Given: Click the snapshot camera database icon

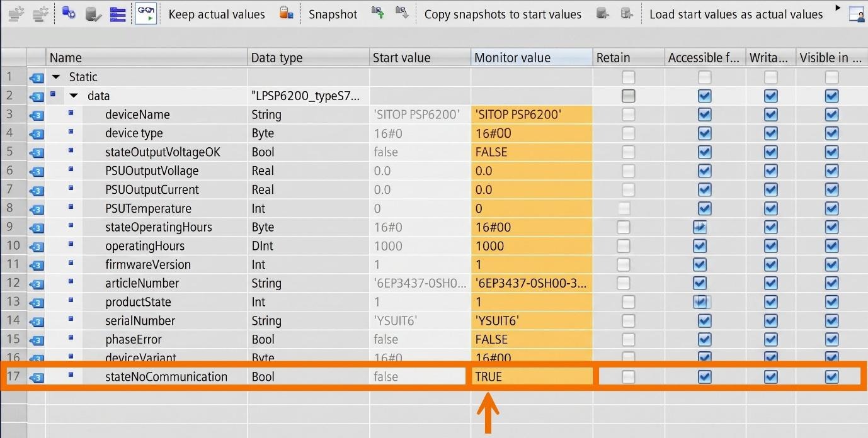Looking at the screenshot, I should tap(287, 13).
